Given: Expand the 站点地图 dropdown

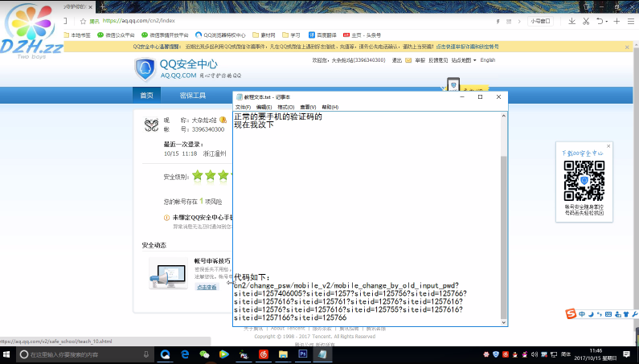Looking at the screenshot, I should click(x=464, y=60).
